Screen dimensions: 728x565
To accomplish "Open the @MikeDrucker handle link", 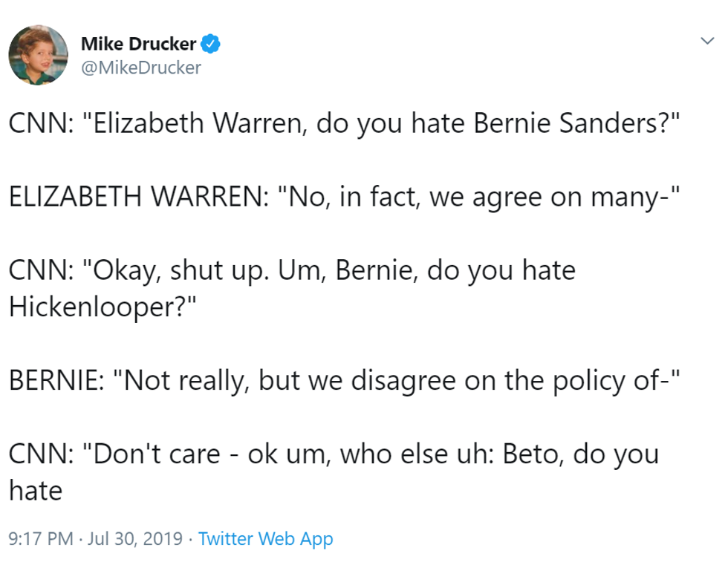I will [x=141, y=68].
